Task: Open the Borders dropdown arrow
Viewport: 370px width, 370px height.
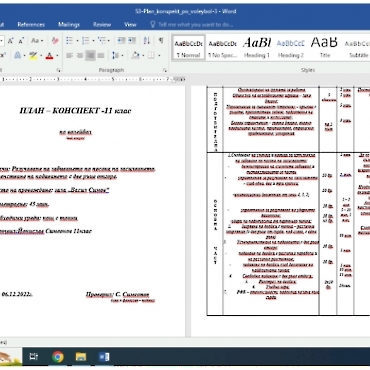Action: pyautogui.click(x=159, y=55)
